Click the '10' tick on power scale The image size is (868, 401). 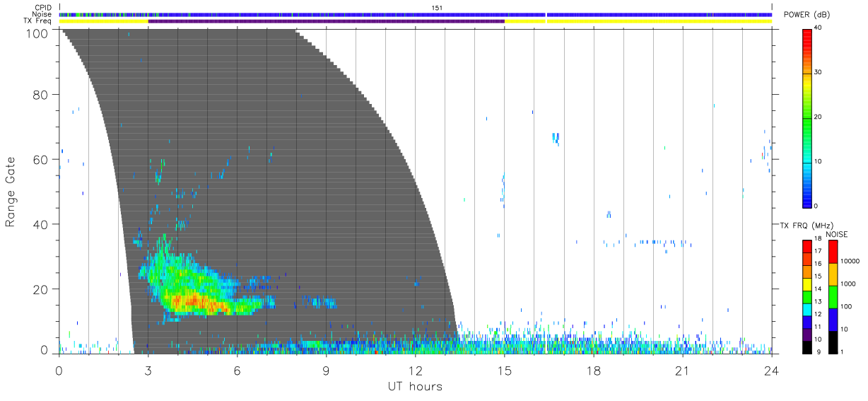tap(819, 161)
